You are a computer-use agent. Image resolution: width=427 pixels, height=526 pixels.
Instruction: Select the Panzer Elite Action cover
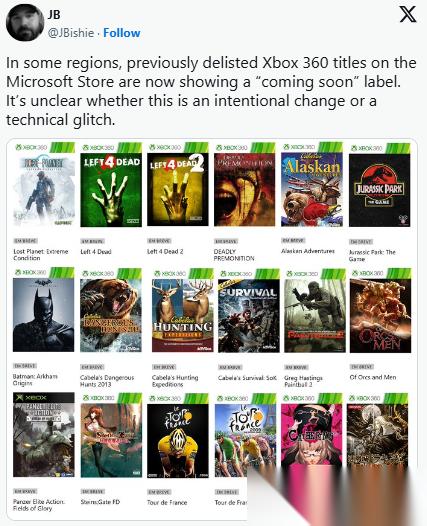click(44, 434)
